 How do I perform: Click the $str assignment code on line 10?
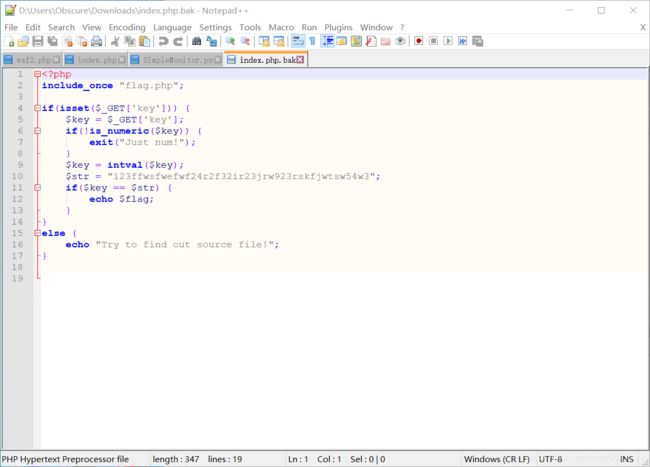coord(223,177)
